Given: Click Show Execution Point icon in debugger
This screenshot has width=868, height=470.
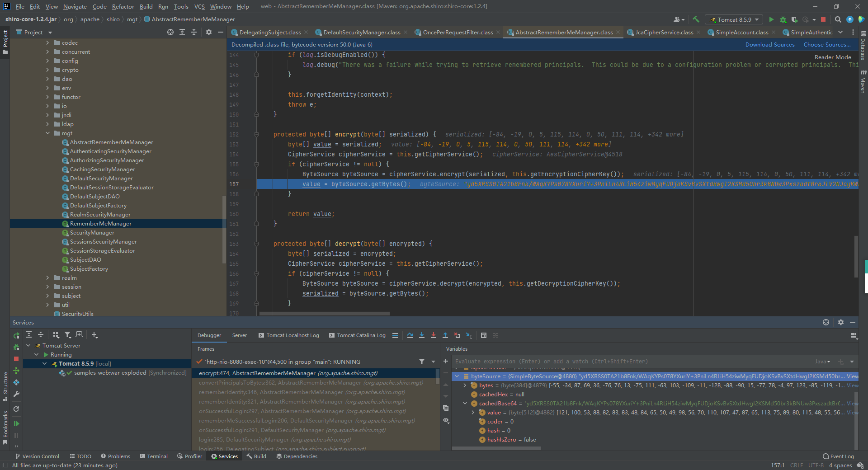Looking at the screenshot, I should [x=395, y=335].
